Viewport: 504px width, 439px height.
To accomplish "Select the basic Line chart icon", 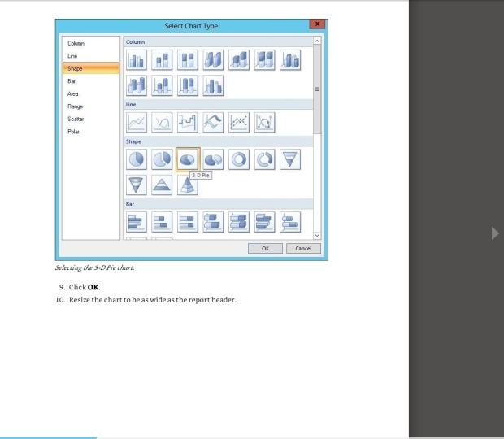I will pos(137,122).
